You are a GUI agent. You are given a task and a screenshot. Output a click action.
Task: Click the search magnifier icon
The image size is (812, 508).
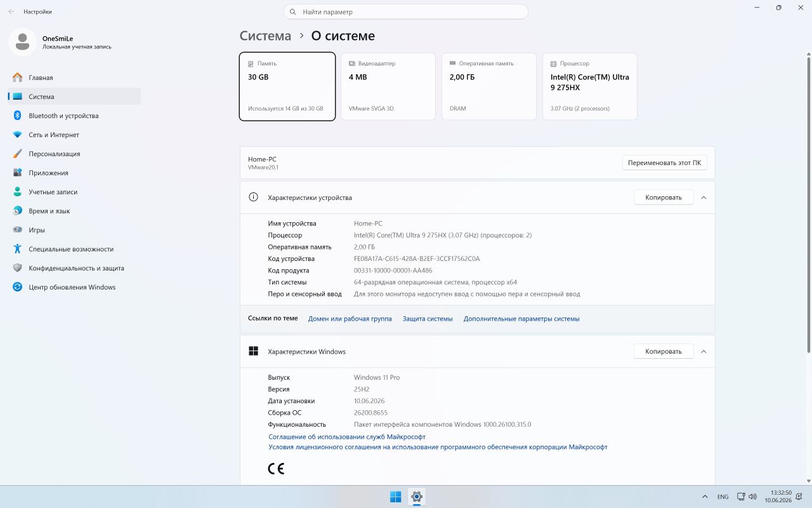click(292, 11)
